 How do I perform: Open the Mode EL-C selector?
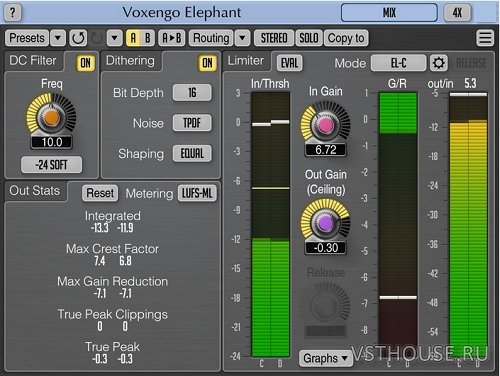tap(399, 63)
